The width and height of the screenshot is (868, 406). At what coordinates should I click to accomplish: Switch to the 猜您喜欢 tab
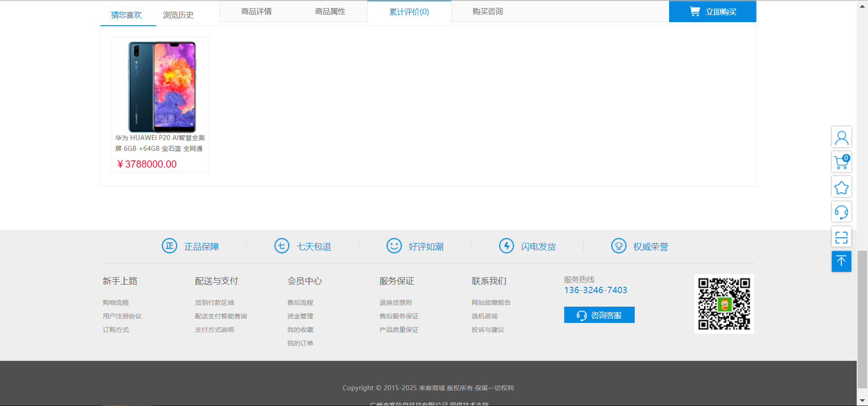127,15
